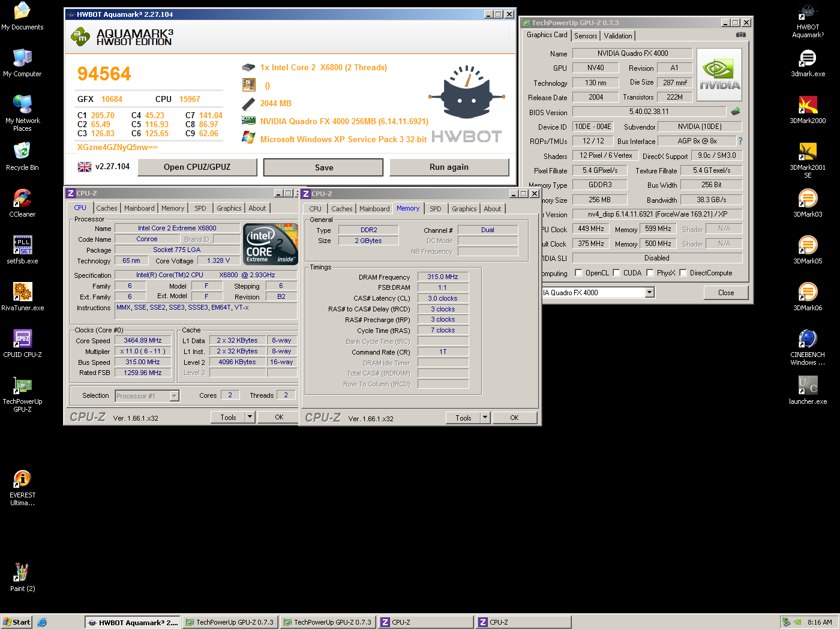Launch the CCleaner desktop shortcut
The height and width of the screenshot is (630, 840).
[22, 203]
